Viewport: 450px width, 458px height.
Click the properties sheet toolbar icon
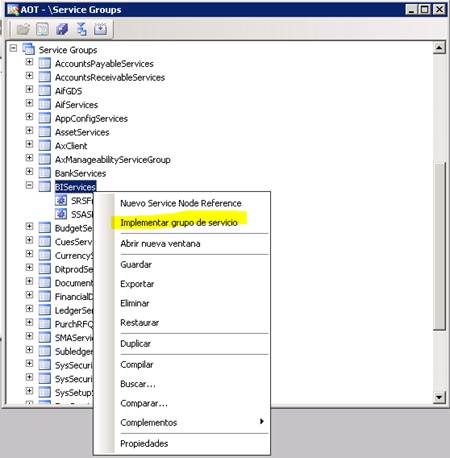tap(43, 30)
